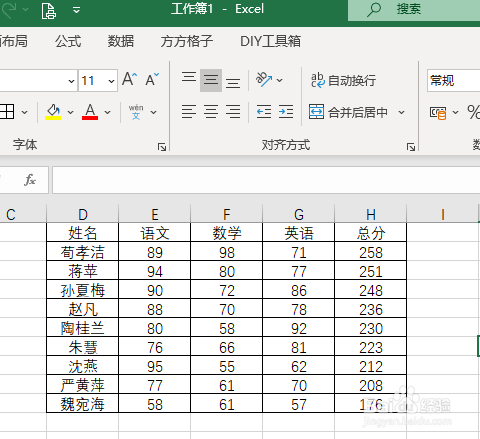Click the font size box showing 11
The height and width of the screenshot is (439, 480).
click(x=92, y=81)
